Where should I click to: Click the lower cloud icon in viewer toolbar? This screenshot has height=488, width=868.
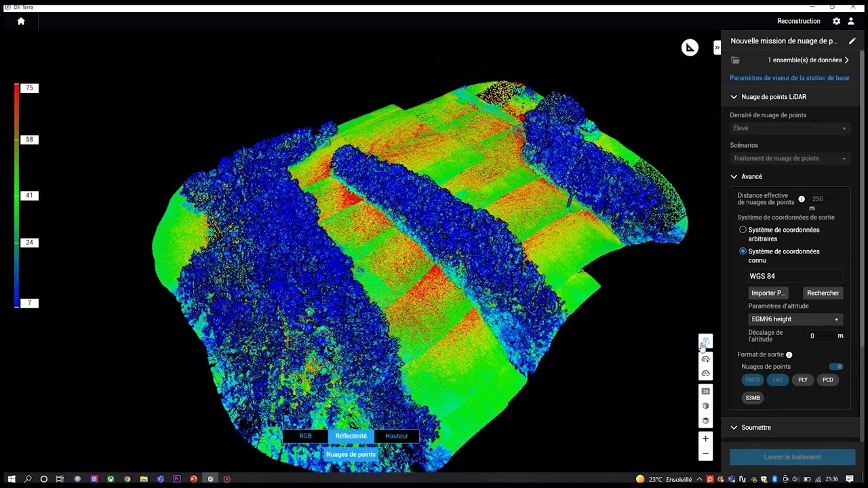tap(705, 373)
